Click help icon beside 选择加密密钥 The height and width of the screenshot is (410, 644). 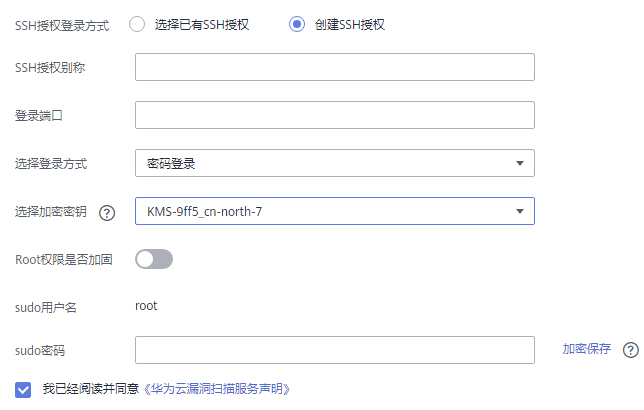pos(107,212)
